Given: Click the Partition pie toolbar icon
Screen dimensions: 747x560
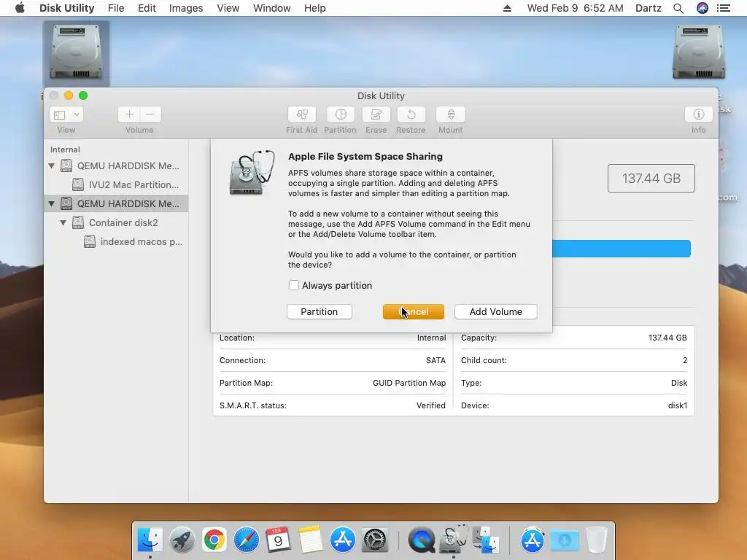Looking at the screenshot, I should pyautogui.click(x=340, y=114).
